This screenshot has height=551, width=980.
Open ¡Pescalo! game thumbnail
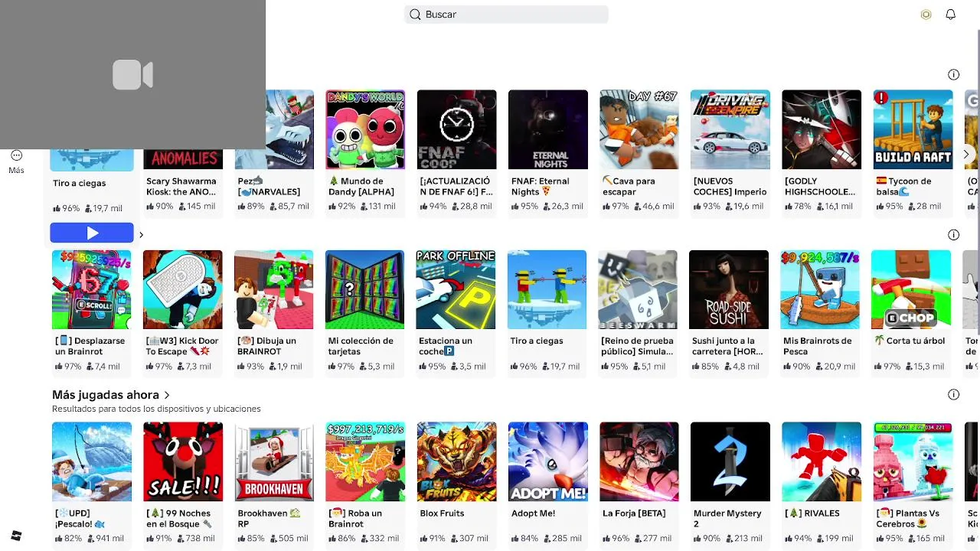click(x=92, y=461)
